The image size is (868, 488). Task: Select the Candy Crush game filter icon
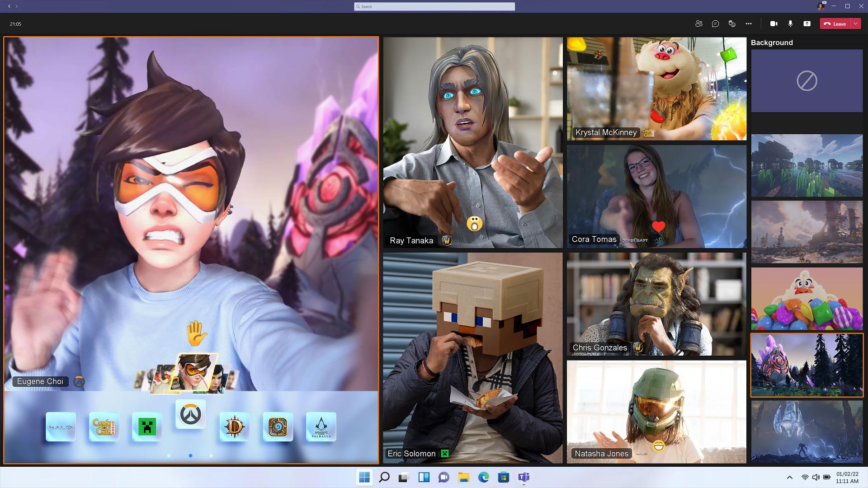click(104, 427)
